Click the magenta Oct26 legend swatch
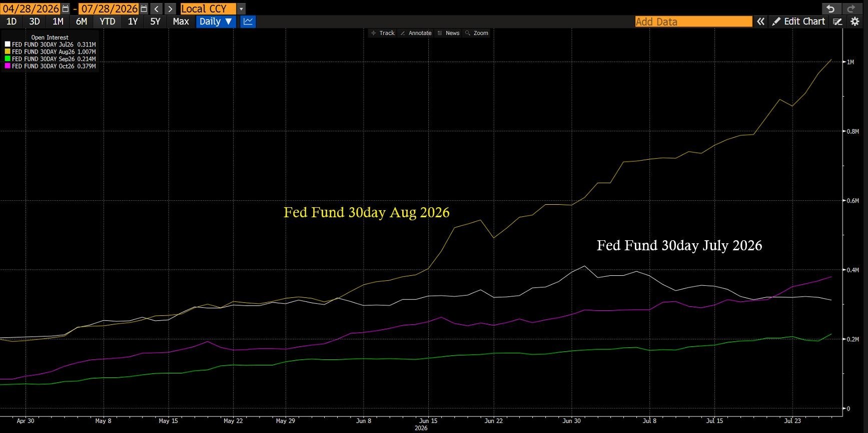The image size is (868, 433). (x=8, y=66)
